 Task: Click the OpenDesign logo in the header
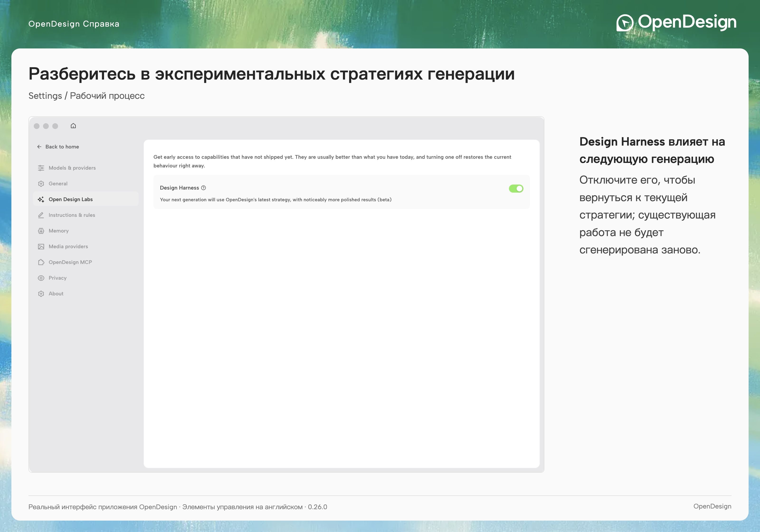click(x=676, y=23)
